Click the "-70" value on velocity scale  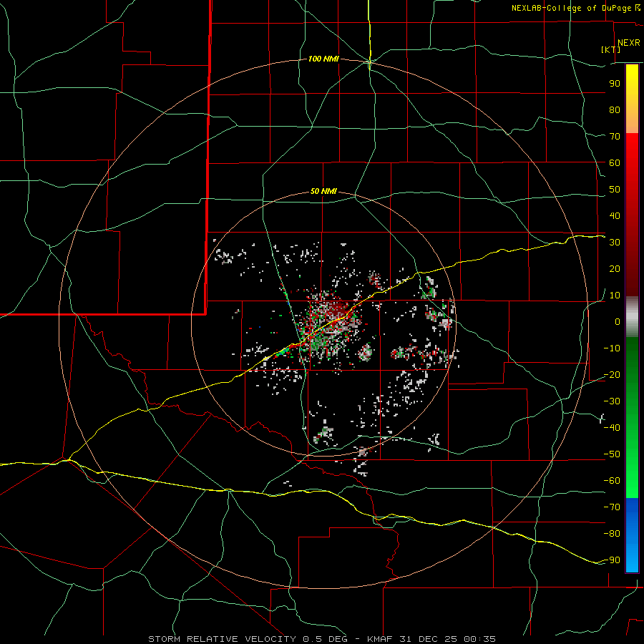click(x=612, y=507)
